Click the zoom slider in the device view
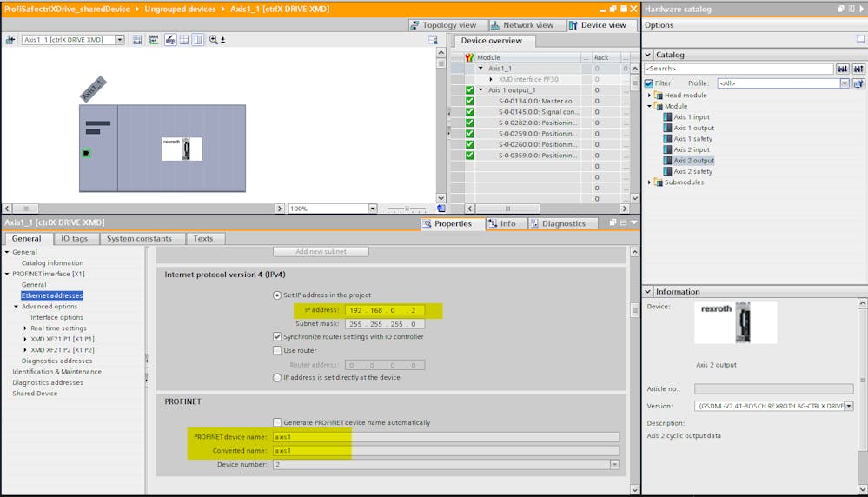The image size is (868, 497). pyautogui.click(x=407, y=209)
